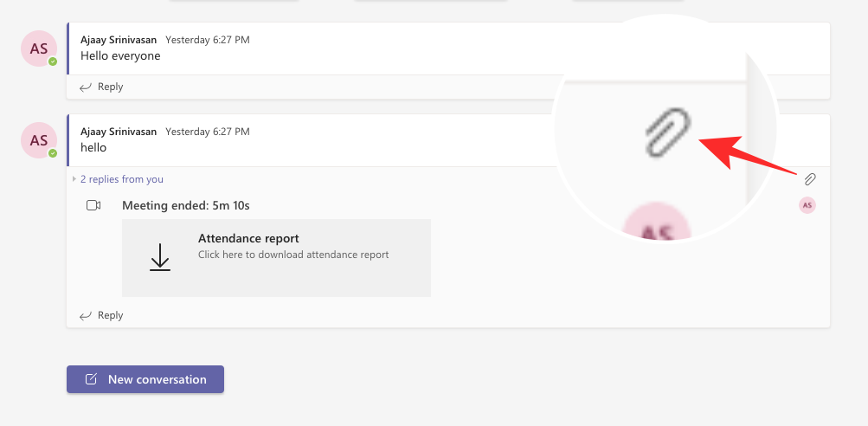Expand the "2 replies from you" thread
Screen dimensions: 868x426
click(x=121, y=179)
